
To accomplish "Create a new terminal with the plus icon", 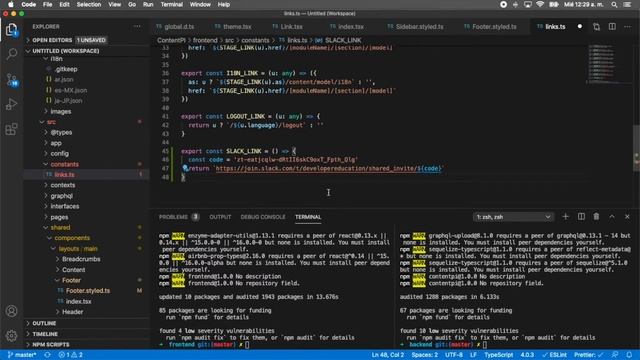I will pos(565,217).
